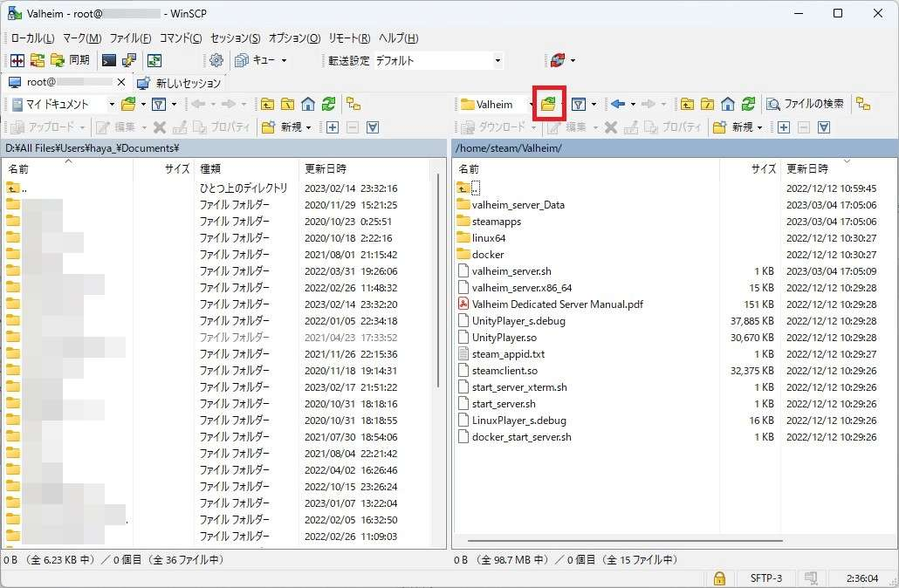Toggle synchronized browsing icon

coord(154,60)
